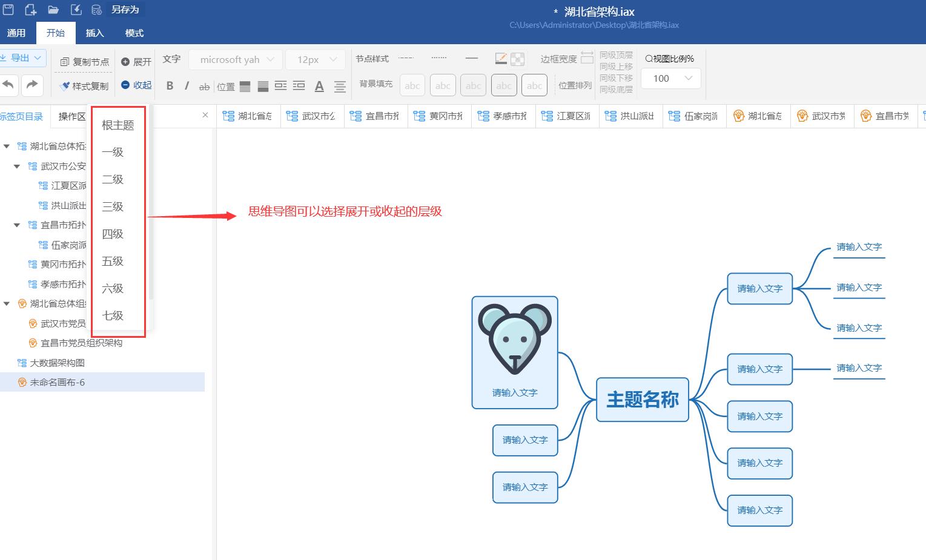Screen dimensions: 926x560
Task: Click 同级上移 to move sibling up
Action: [x=615, y=66]
